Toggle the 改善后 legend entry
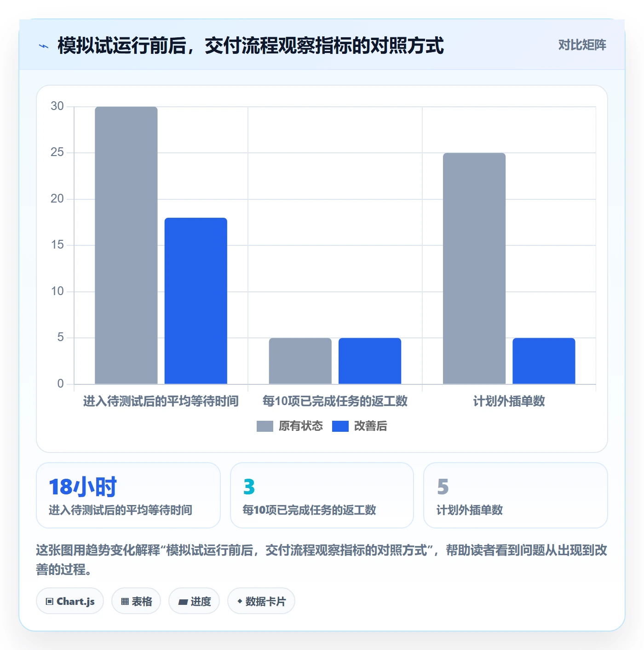The image size is (644, 650). (x=359, y=426)
